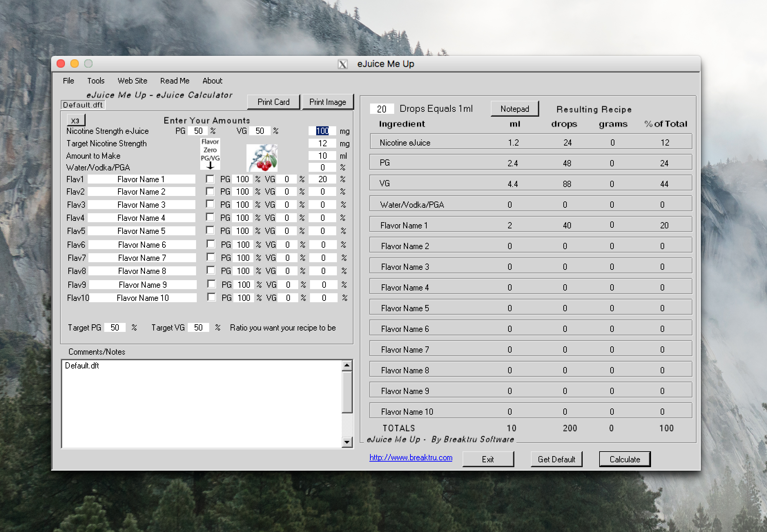Click the Flavor Zero PG/VG arrow label

(x=210, y=154)
